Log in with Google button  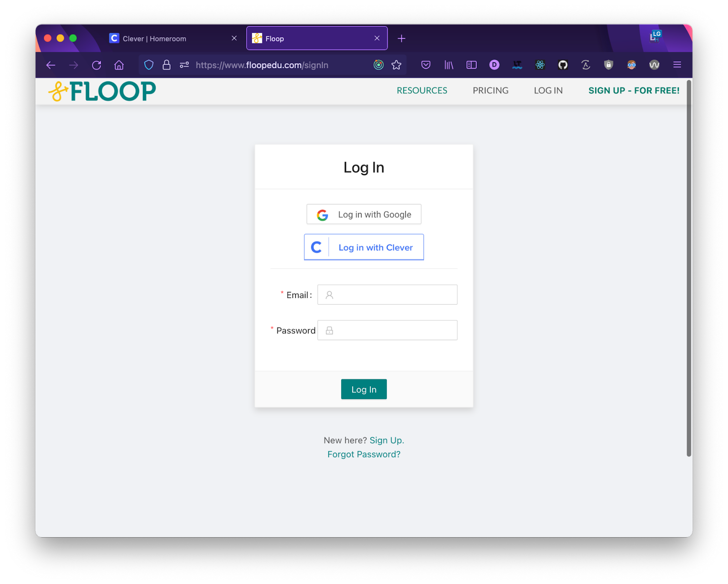pos(364,214)
